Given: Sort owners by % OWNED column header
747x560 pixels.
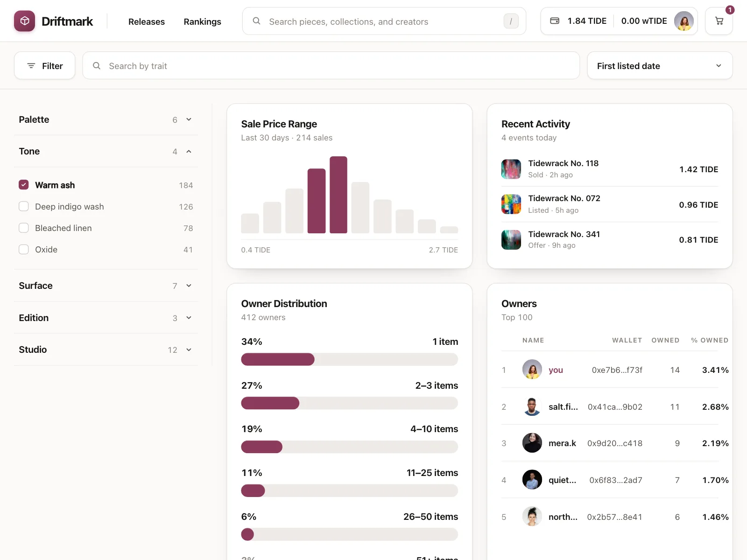Looking at the screenshot, I should (710, 340).
